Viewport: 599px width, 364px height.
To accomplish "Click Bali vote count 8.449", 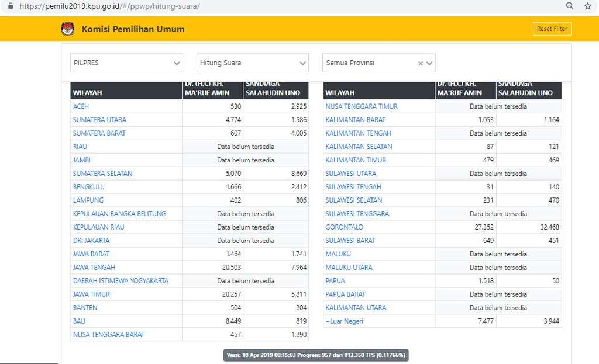I will 233,321.
